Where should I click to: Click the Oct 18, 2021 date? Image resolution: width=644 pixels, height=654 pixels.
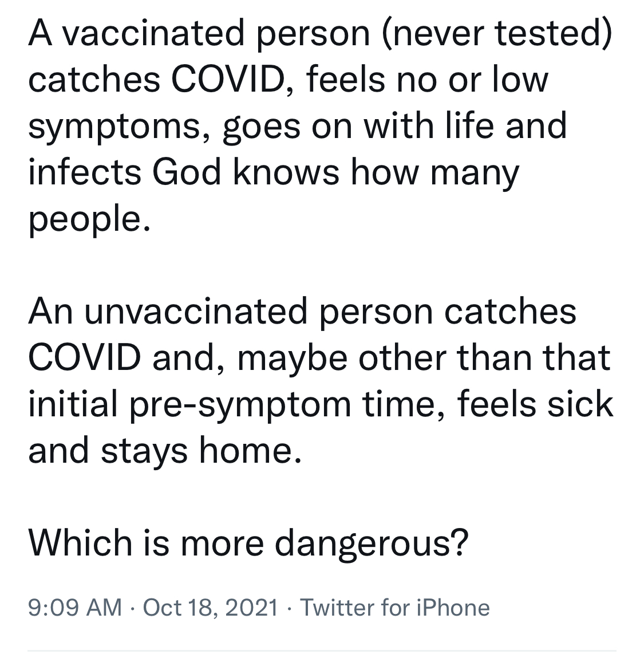tap(210, 607)
